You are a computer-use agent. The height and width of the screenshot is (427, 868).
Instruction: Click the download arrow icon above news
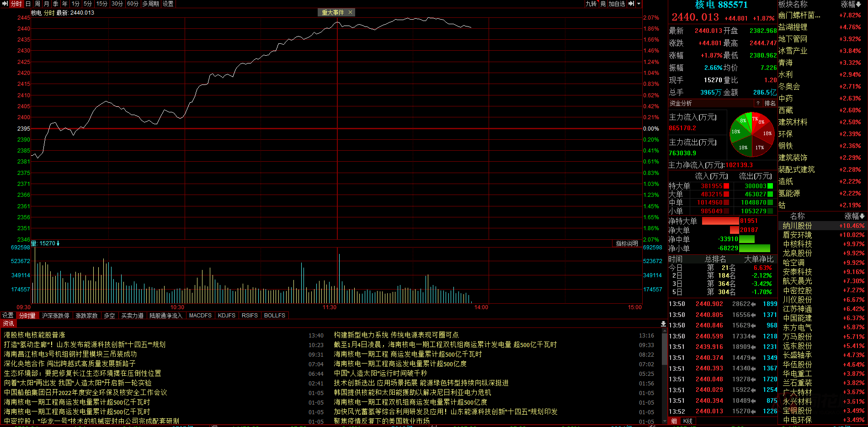pyautogui.click(x=663, y=324)
